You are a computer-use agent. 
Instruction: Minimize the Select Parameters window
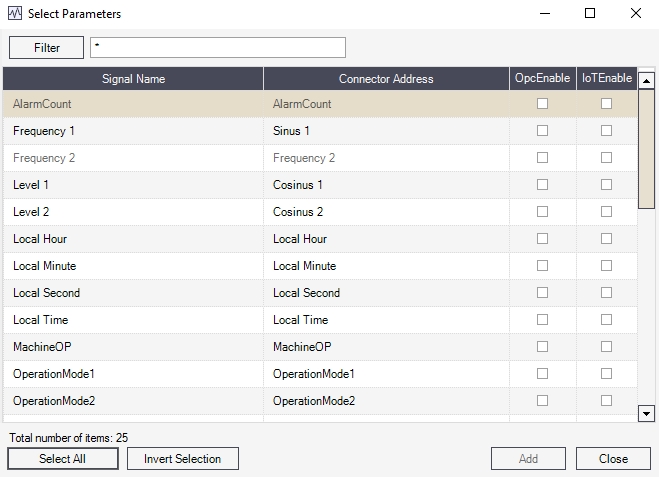544,14
